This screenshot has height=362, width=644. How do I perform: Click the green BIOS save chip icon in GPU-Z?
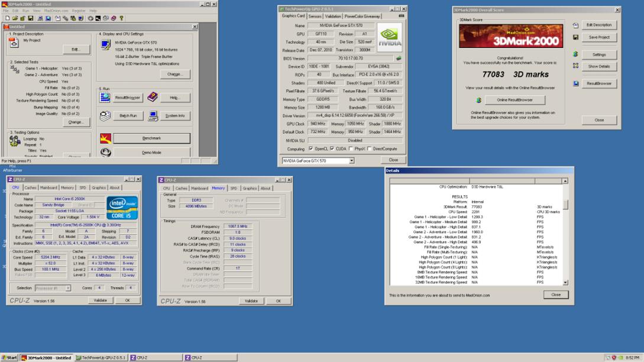point(399,59)
